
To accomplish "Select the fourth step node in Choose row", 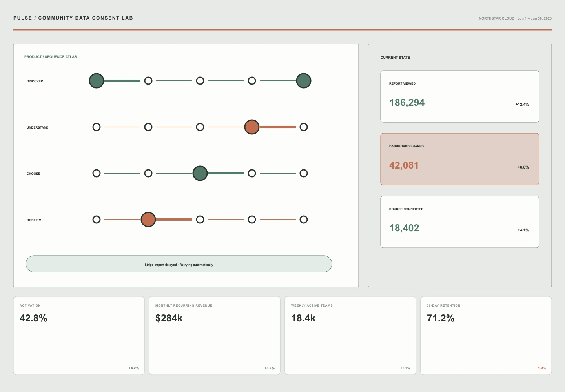I will [252, 173].
